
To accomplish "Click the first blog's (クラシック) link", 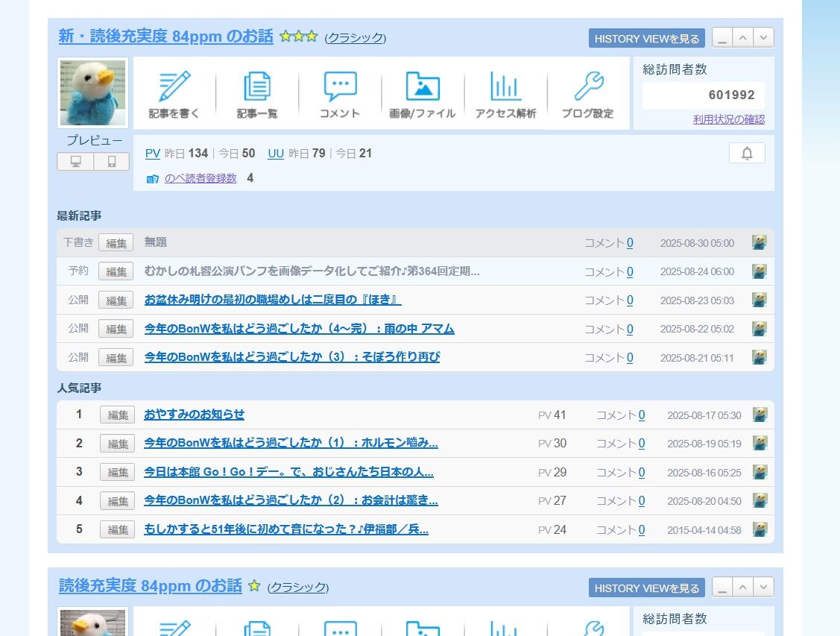I will (x=356, y=37).
